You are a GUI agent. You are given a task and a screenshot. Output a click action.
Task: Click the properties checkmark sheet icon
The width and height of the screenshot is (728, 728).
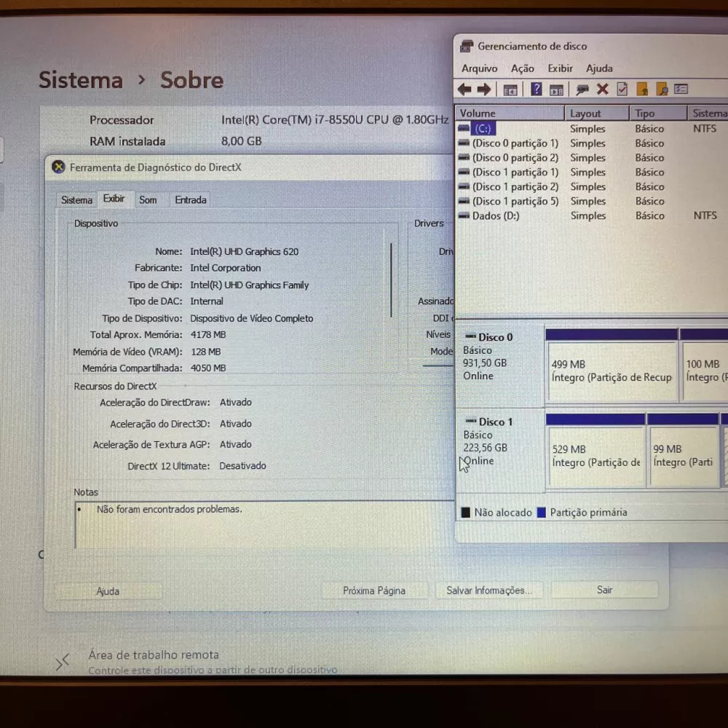(622, 90)
